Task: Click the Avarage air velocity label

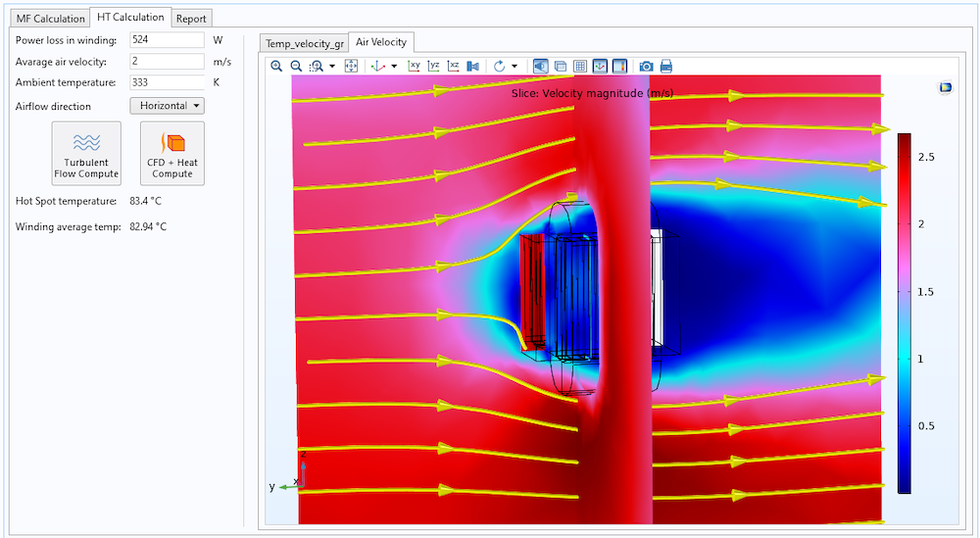Action: coord(61,62)
